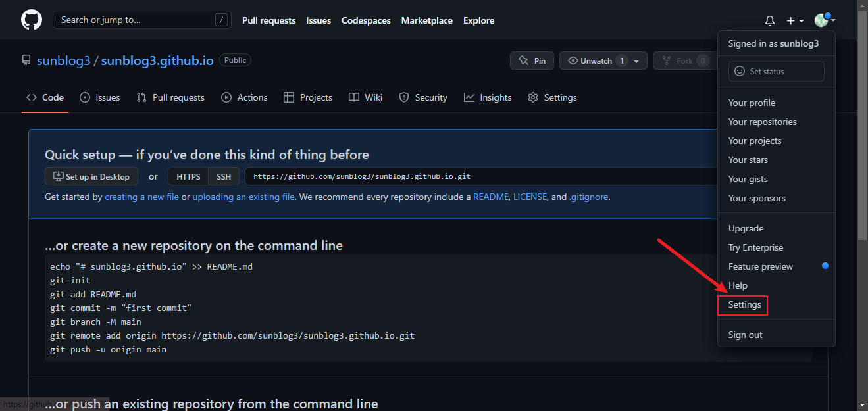The height and width of the screenshot is (411, 868).
Task: Select Your repositories from the menu
Action: 762,122
